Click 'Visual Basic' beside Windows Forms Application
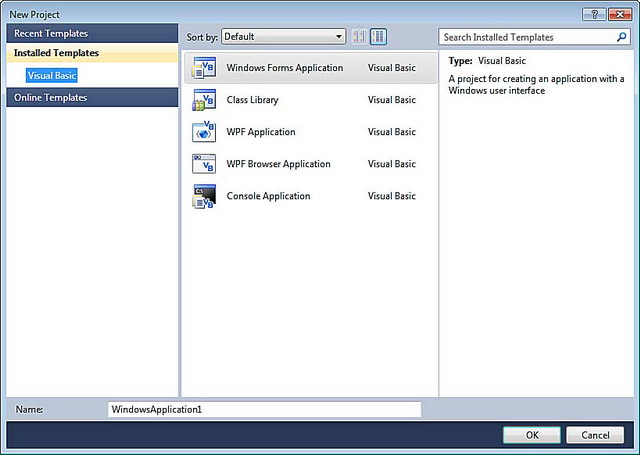 392,68
